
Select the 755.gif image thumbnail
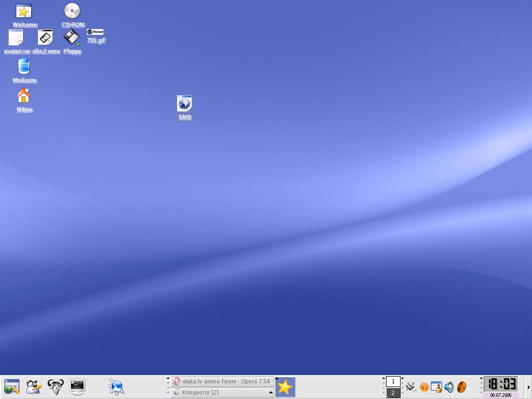coord(95,32)
